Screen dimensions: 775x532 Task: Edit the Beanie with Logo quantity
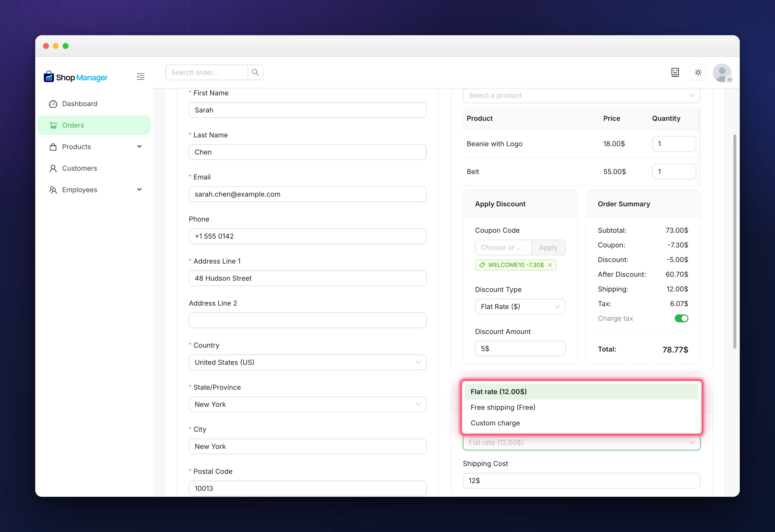coord(674,144)
